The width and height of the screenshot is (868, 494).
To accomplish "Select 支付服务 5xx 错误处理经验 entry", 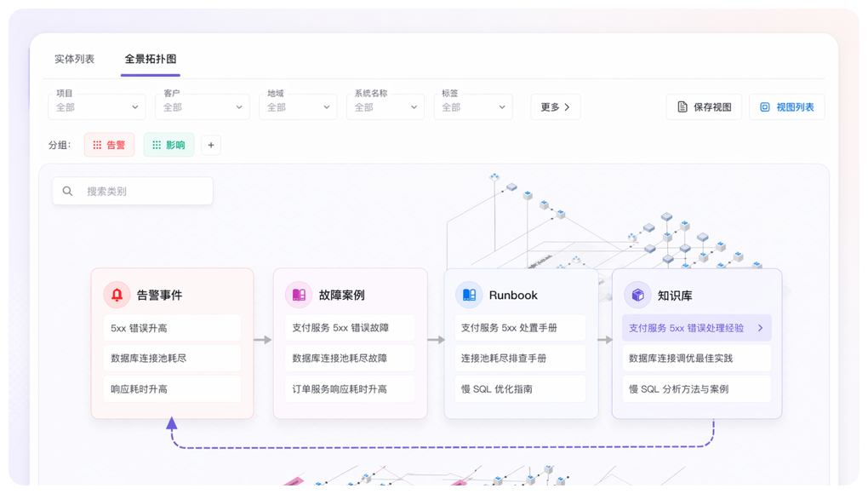I will [x=697, y=328].
